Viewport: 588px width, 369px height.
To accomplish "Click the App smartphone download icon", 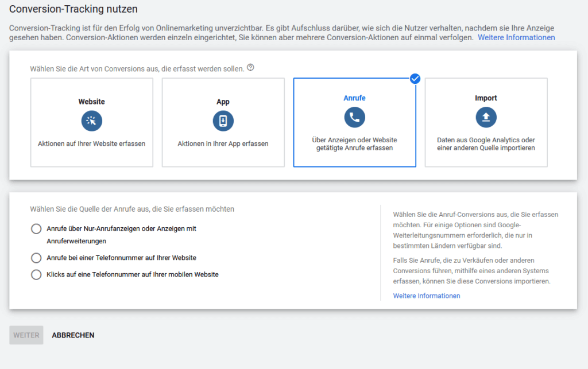I will [x=223, y=121].
